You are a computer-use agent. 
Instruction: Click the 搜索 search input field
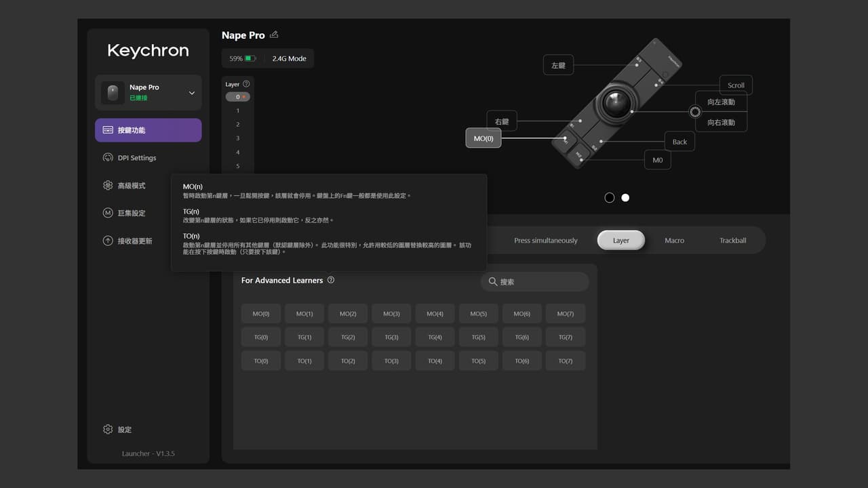(x=534, y=282)
